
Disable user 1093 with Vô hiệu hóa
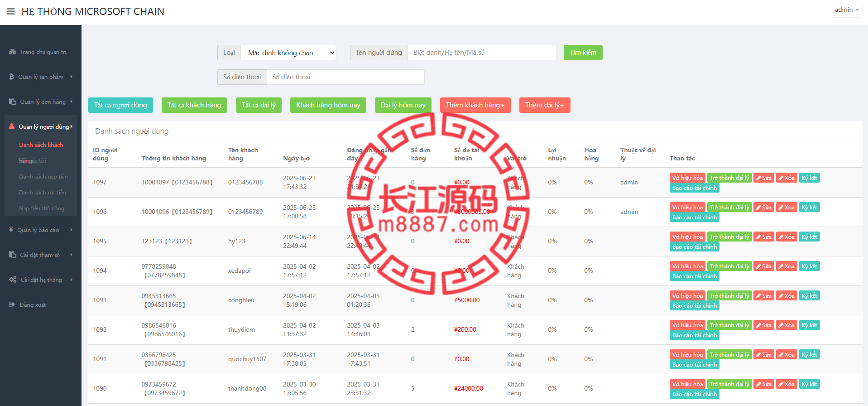[687, 296]
